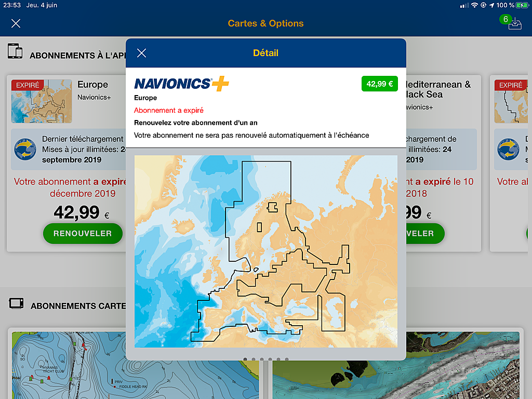Screen dimensions: 532x399
Task: Close the Cartes & Options screen
Action: [x=16, y=23]
